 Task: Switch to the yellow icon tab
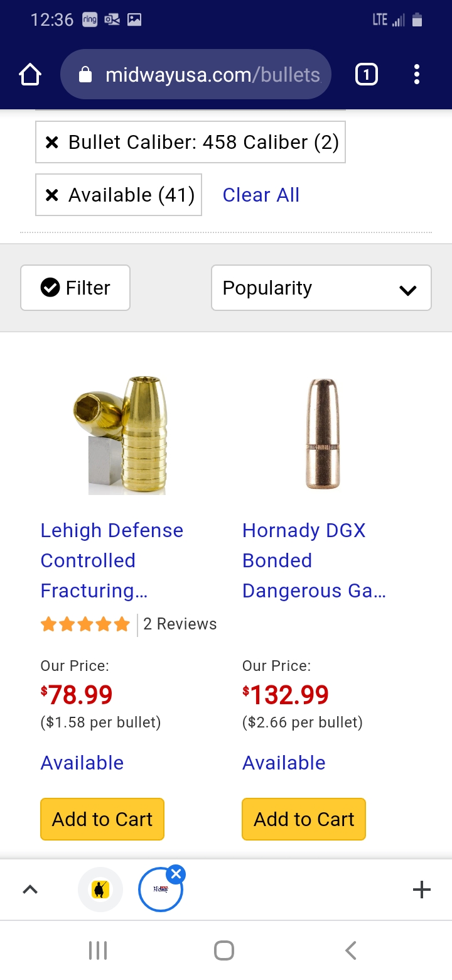[x=100, y=890]
